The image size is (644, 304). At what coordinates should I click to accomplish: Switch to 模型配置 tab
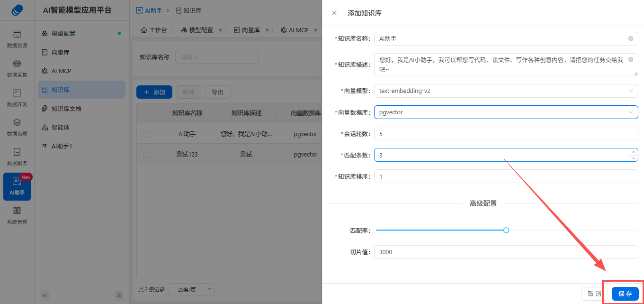click(197, 30)
